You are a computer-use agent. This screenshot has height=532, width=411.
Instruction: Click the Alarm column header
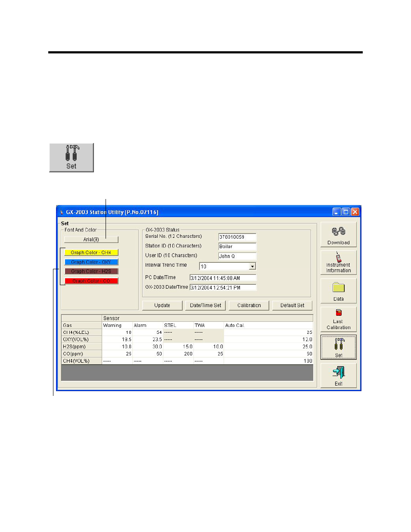[148, 325]
